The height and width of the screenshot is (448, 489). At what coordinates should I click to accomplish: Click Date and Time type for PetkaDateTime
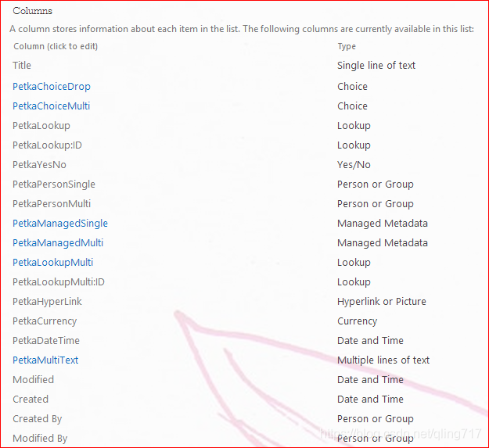pos(370,341)
